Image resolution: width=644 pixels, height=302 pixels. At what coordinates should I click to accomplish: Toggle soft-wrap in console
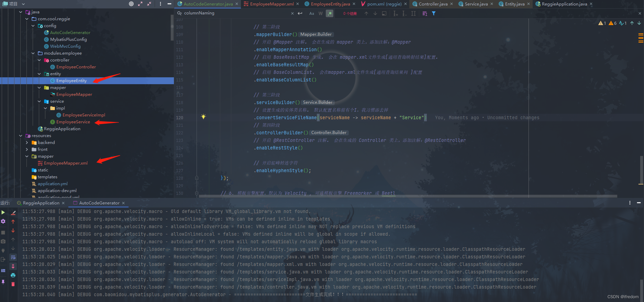coord(13,257)
